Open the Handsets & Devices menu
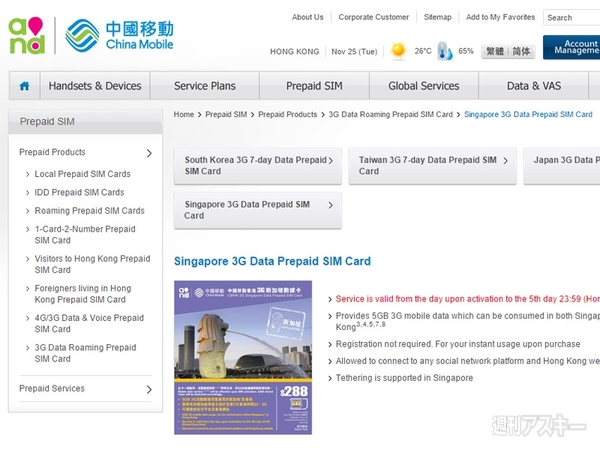 click(95, 86)
